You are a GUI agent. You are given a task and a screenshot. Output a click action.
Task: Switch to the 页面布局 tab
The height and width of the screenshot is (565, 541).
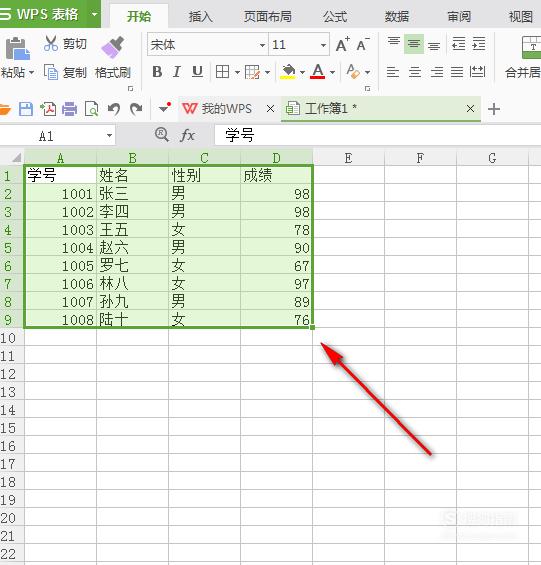point(267,16)
